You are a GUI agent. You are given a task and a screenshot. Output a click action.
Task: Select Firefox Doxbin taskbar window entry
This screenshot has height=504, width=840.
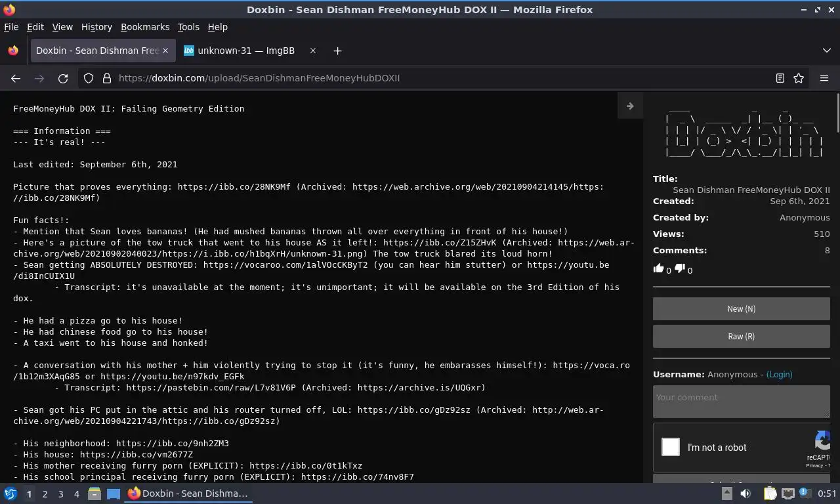tap(189, 493)
